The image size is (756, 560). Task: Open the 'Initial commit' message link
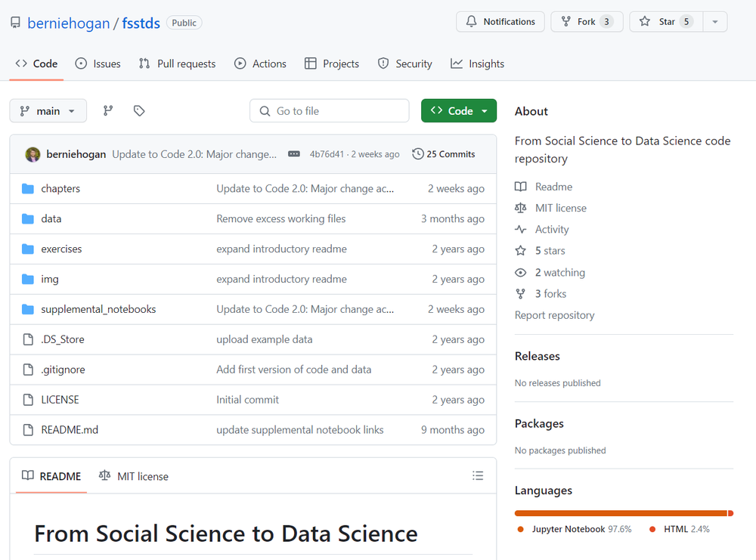247,400
